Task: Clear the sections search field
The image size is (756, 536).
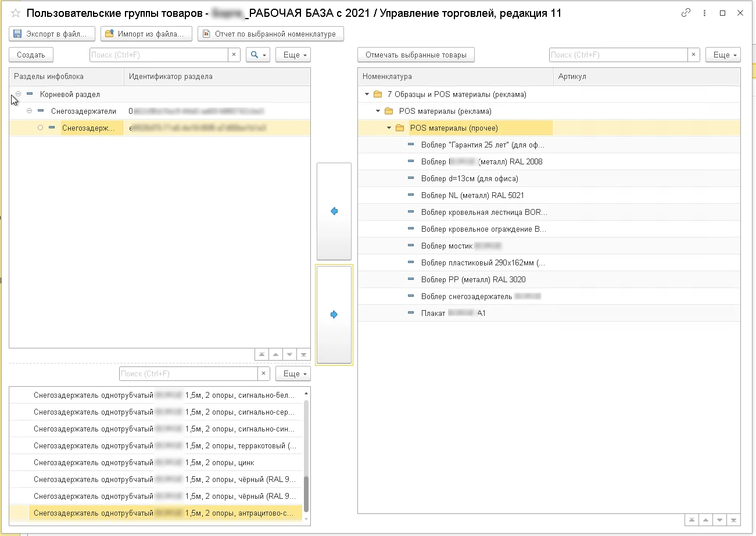Action: [x=234, y=55]
